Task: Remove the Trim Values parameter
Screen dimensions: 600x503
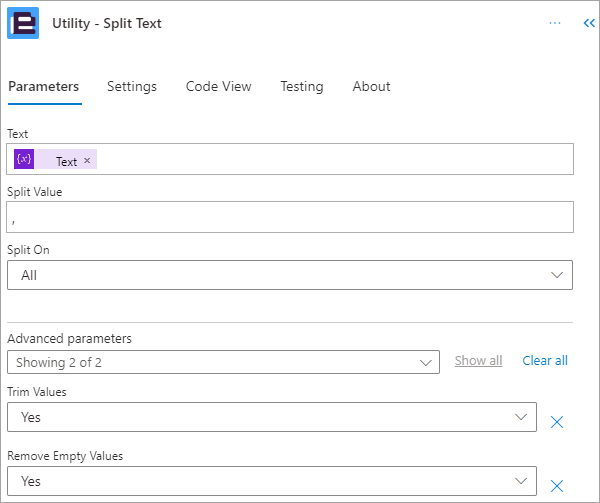Action: point(557,422)
